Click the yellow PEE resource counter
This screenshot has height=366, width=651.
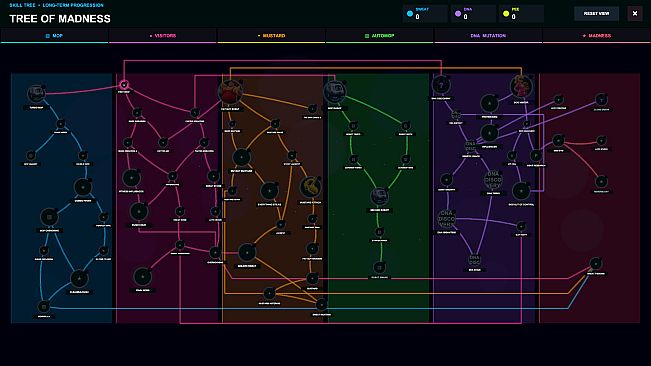[x=521, y=14]
